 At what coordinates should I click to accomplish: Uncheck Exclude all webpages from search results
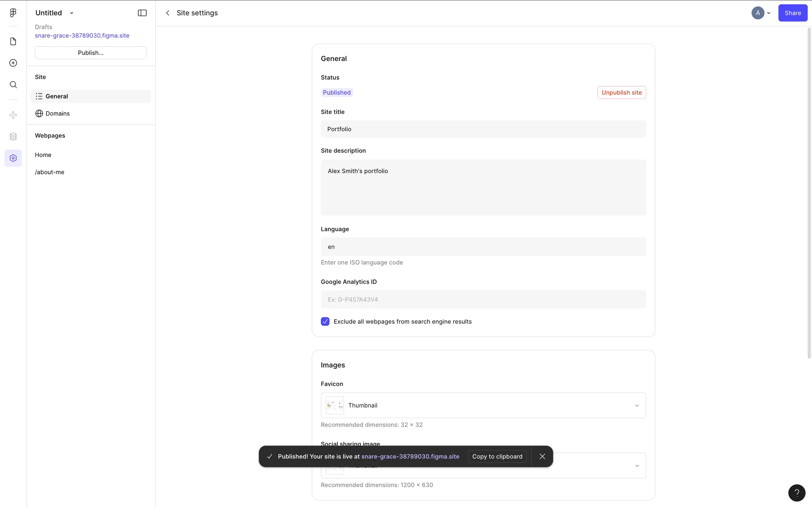click(325, 322)
